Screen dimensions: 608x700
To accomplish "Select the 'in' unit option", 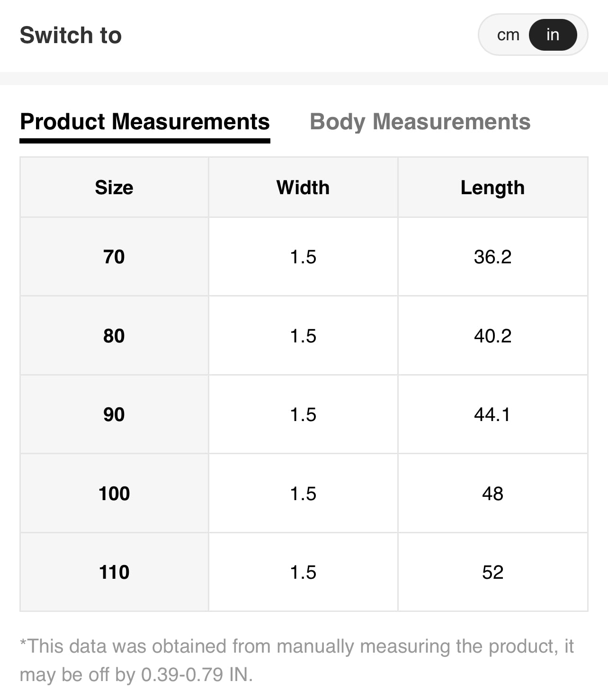I will pyautogui.click(x=553, y=35).
